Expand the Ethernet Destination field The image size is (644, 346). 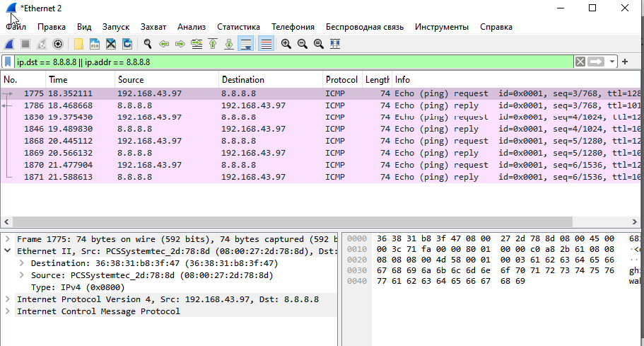[21, 263]
